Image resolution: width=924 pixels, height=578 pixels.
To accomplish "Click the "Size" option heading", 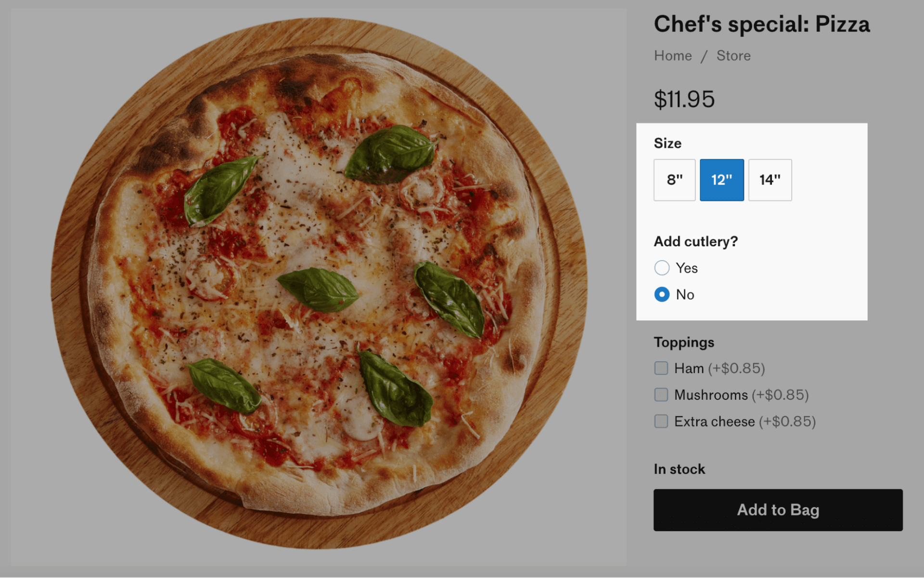I will [667, 143].
